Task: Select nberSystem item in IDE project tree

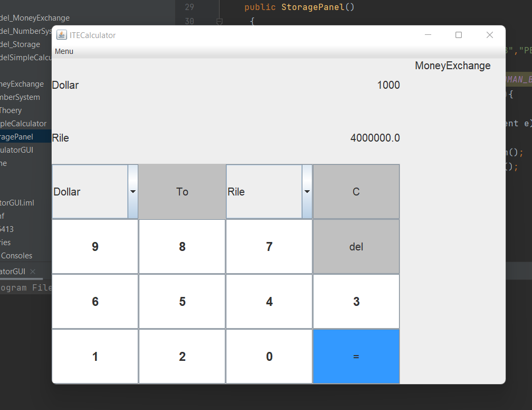Action: tap(20, 98)
